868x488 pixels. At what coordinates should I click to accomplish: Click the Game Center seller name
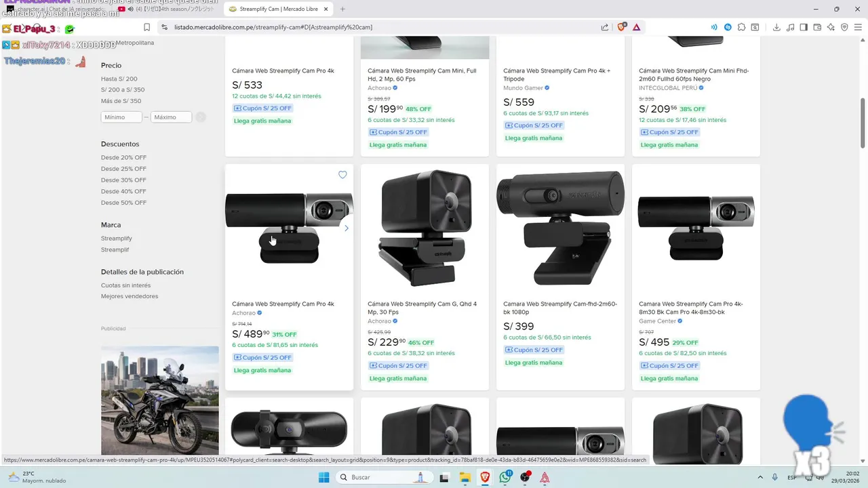657,321
